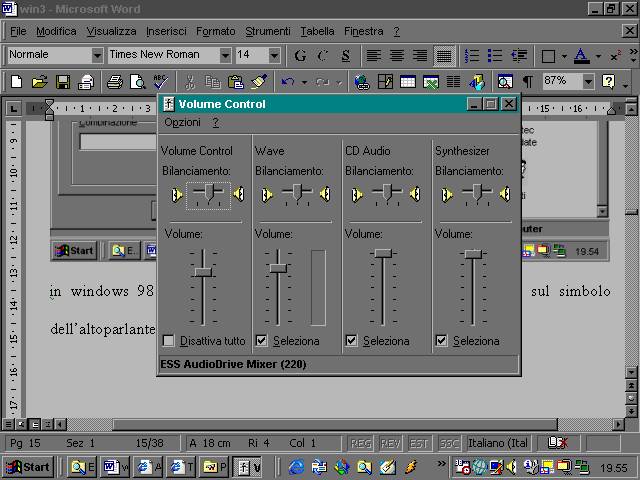Viewport: 640px width, 480px height.
Task: Uncheck Seleziona under Wave
Action: tap(261, 340)
